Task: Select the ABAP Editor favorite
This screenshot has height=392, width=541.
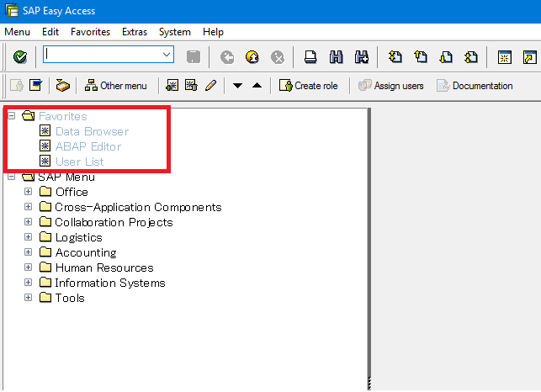Action: (x=88, y=146)
